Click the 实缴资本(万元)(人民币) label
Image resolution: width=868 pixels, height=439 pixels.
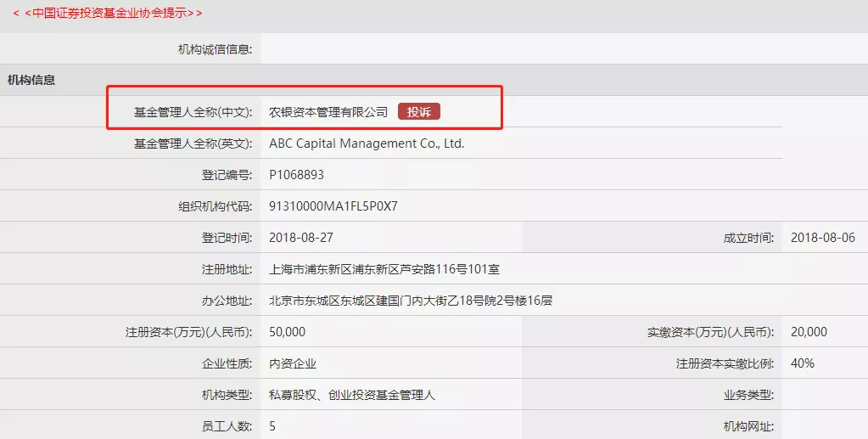tap(711, 332)
